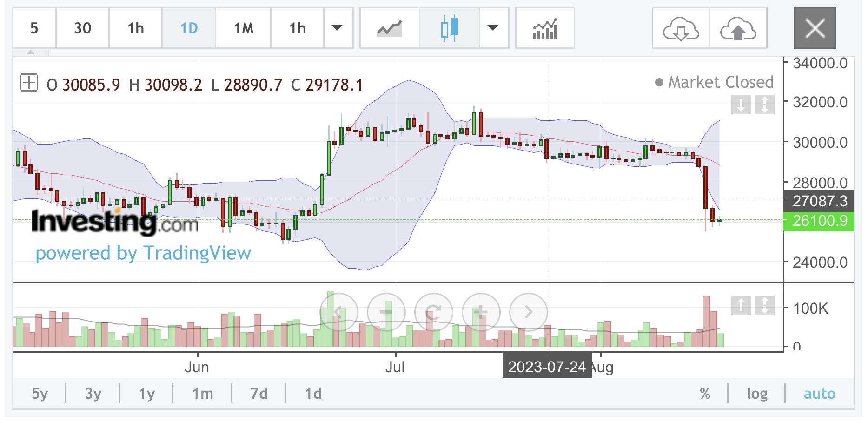This screenshot has height=434, width=868.
Task: Close the chart with the X button
Action: tap(815, 28)
